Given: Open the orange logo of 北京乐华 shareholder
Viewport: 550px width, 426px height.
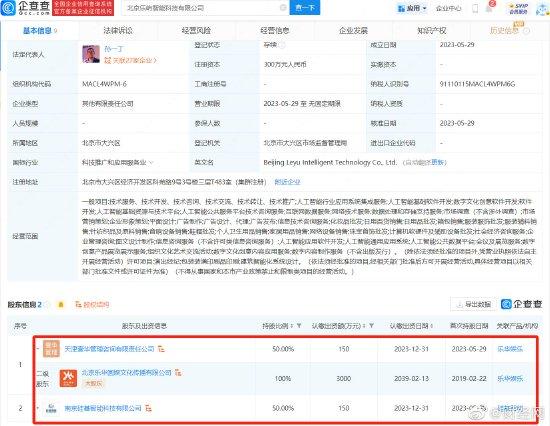Looking at the screenshot, I should coord(68,378).
